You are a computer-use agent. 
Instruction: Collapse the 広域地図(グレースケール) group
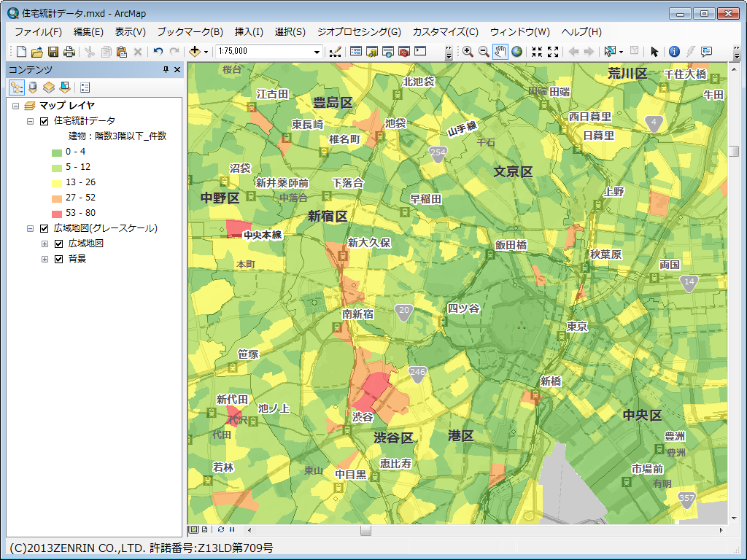click(31, 228)
